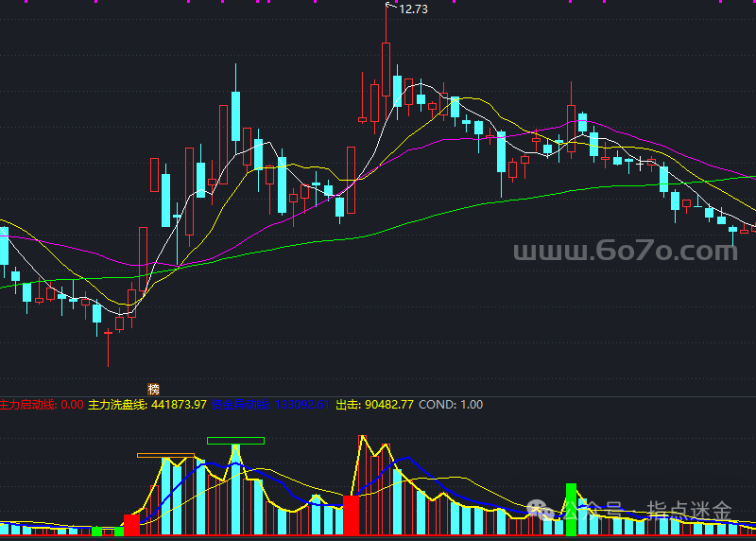Screen dimensions: 756x541
Task: Select the tallest red candlestick under 12.73
Action: tap(386, 74)
